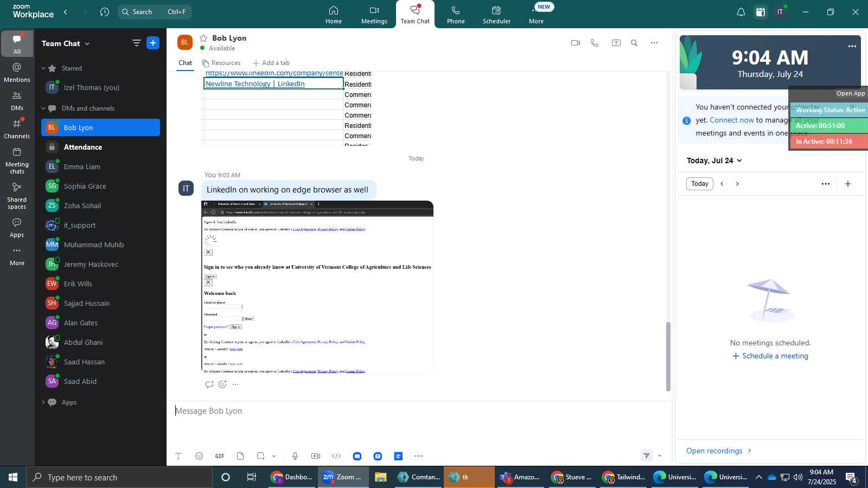Open the LinkedIn screenshot image in chat
This screenshot has width=868, height=488.
pyautogui.click(x=317, y=287)
